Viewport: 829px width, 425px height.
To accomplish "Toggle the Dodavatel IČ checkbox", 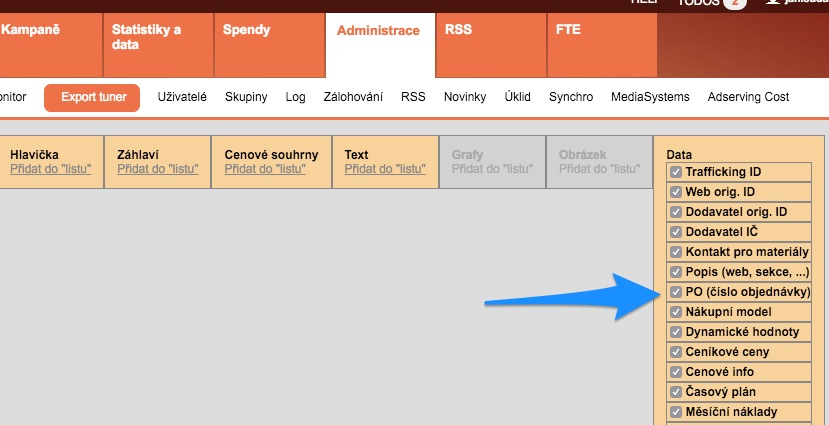I will (676, 232).
